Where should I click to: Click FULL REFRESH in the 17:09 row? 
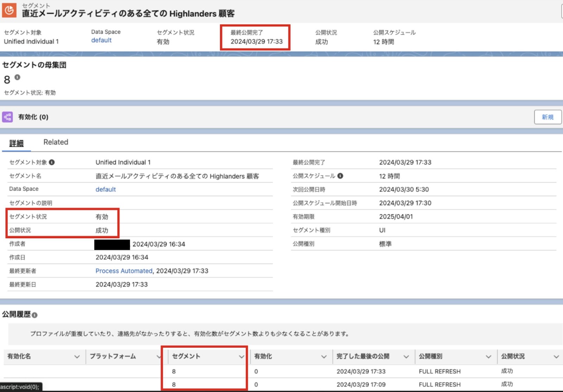pyautogui.click(x=439, y=385)
